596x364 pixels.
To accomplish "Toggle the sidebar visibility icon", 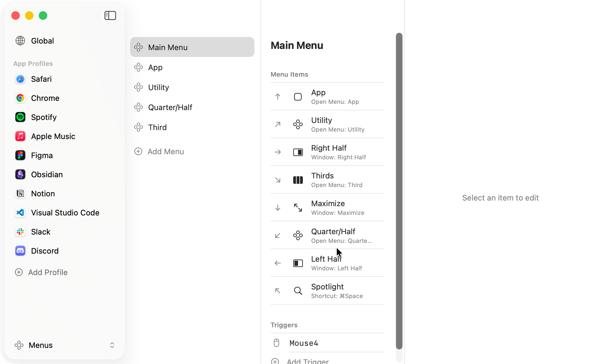I will (110, 16).
